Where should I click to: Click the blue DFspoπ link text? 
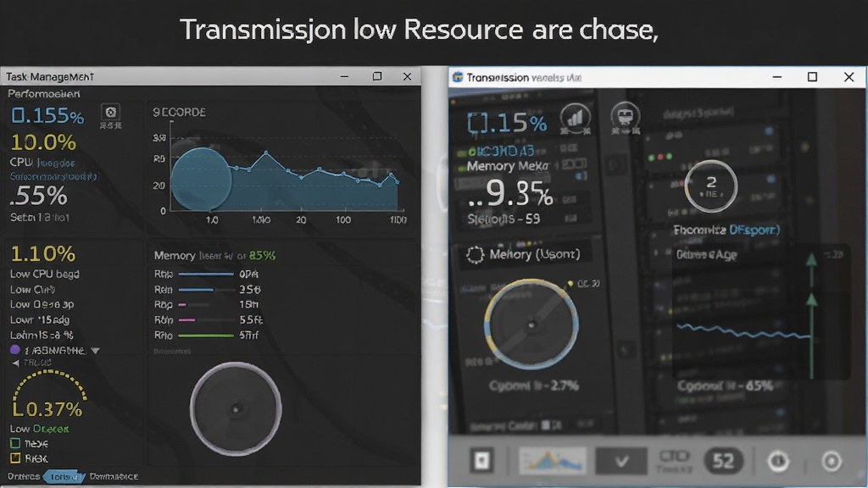point(754,230)
